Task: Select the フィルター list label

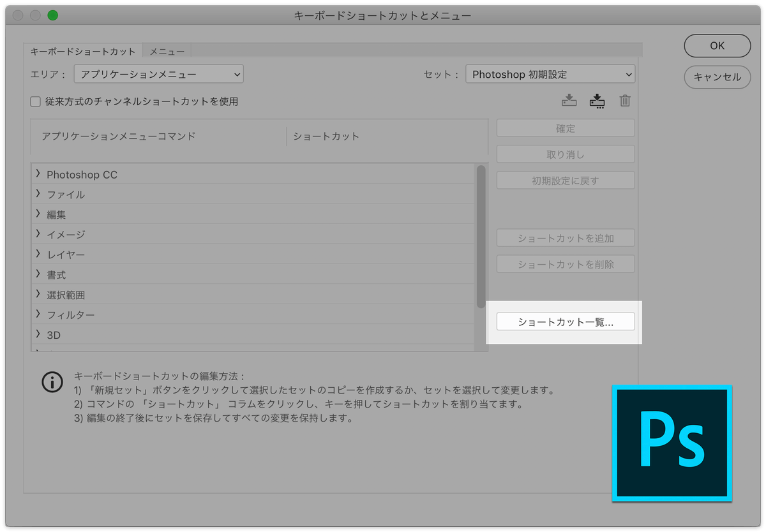Action: 71,315
